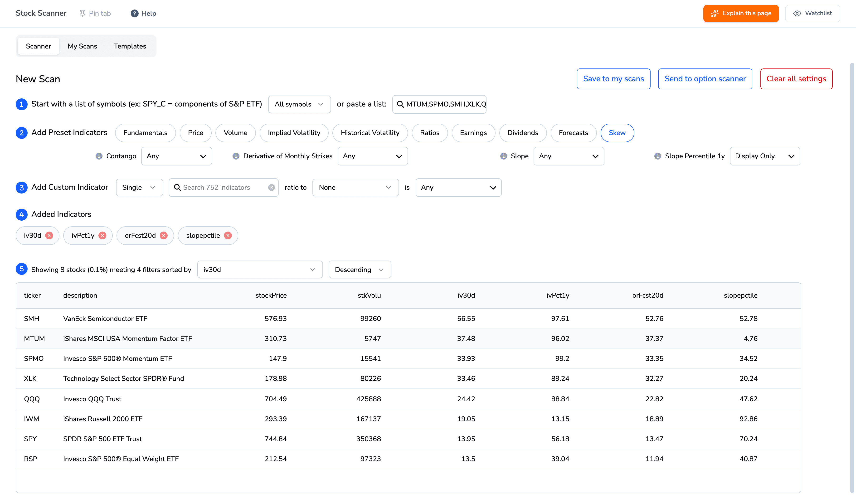Screen dimensions: 856x504
Task: Click the SMH ticker row
Action: click(408, 319)
